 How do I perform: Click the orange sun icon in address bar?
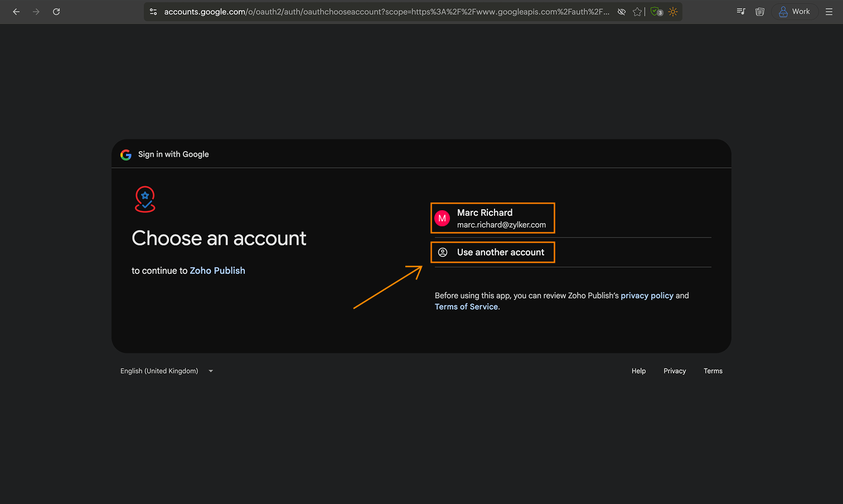[673, 12]
